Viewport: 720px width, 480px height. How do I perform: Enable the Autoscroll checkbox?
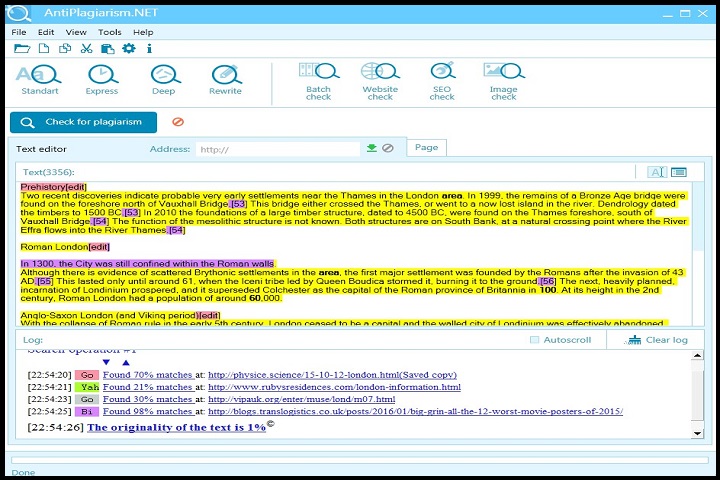coord(535,340)
